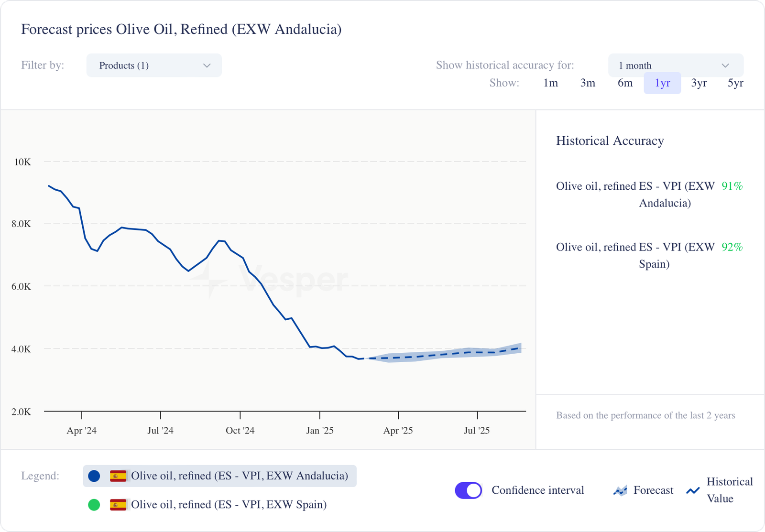Toggle the Confidence interval switch off
The image size is (765, 532).
coord(469,490)
